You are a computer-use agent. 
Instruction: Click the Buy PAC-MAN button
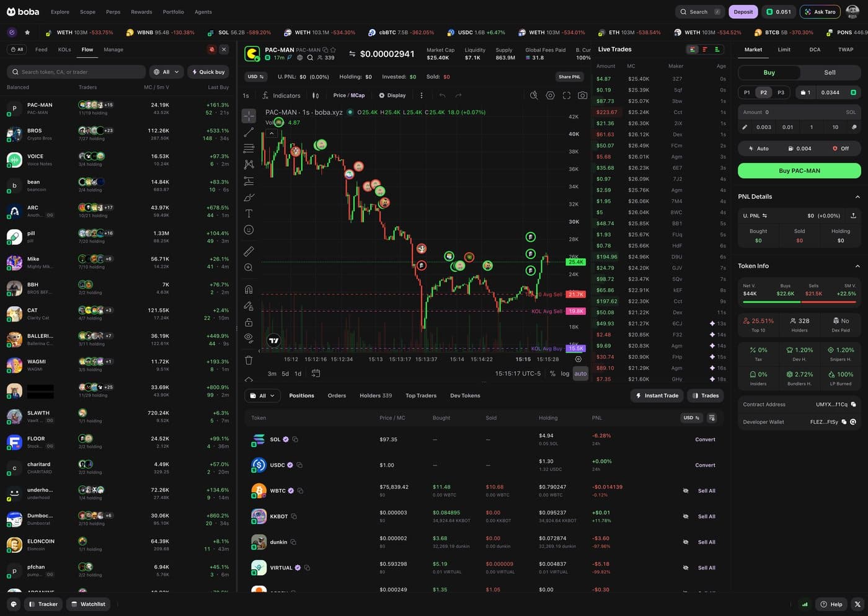799,171
